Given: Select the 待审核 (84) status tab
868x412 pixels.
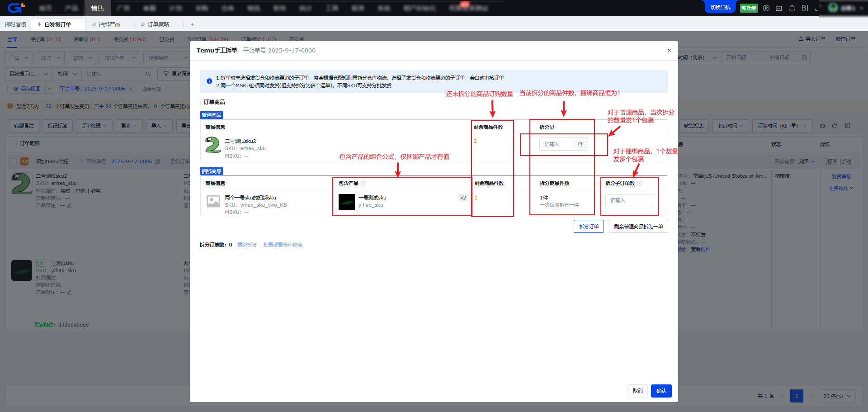Looking at the screenshot, I should click(x=87, y=39).
